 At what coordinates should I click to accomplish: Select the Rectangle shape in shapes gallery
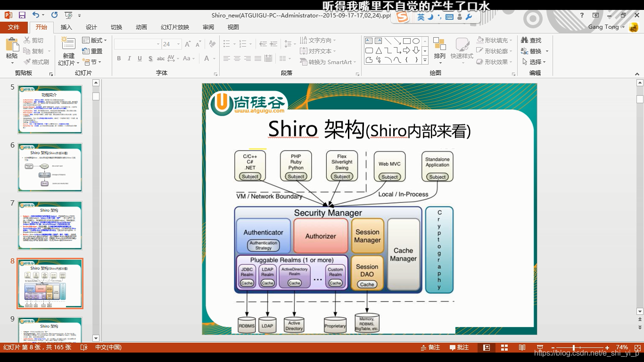pos(406,41)
